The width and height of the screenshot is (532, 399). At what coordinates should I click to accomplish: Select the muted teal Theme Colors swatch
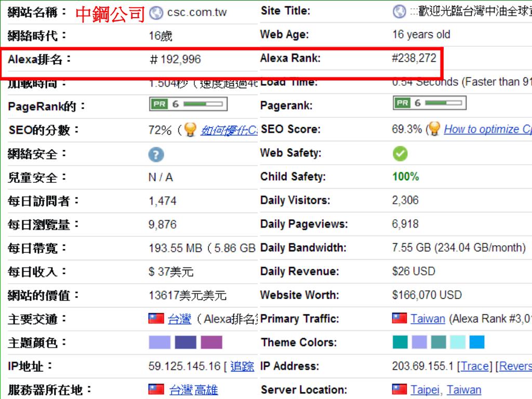point(438,342)
